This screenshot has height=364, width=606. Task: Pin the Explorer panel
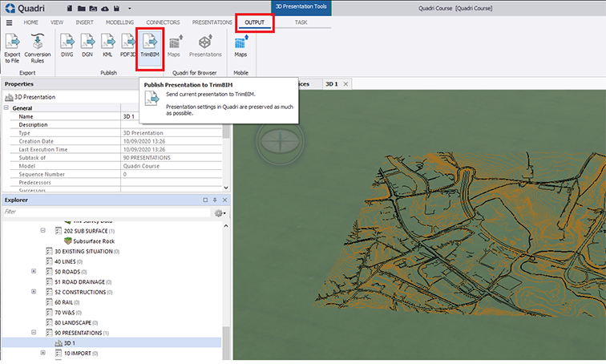pos(215,199)
